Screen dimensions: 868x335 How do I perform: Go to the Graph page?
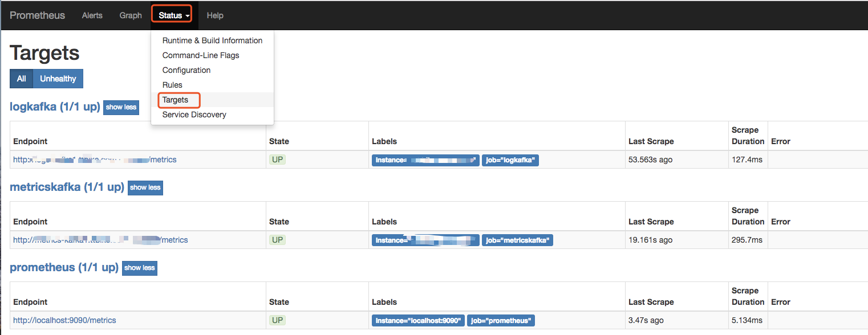[x=131, y=15]
